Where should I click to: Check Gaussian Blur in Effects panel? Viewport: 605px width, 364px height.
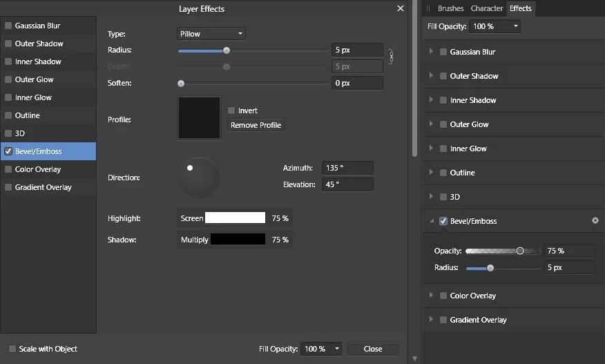(443, 52)
